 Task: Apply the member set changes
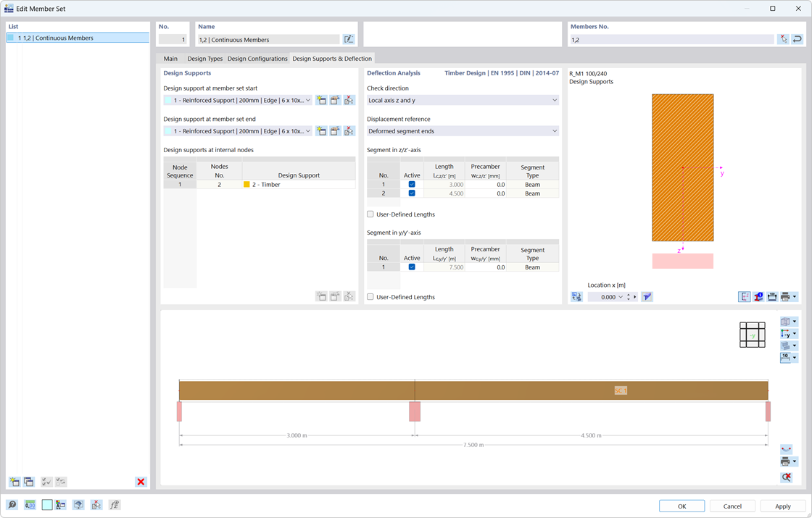(782, 506)
